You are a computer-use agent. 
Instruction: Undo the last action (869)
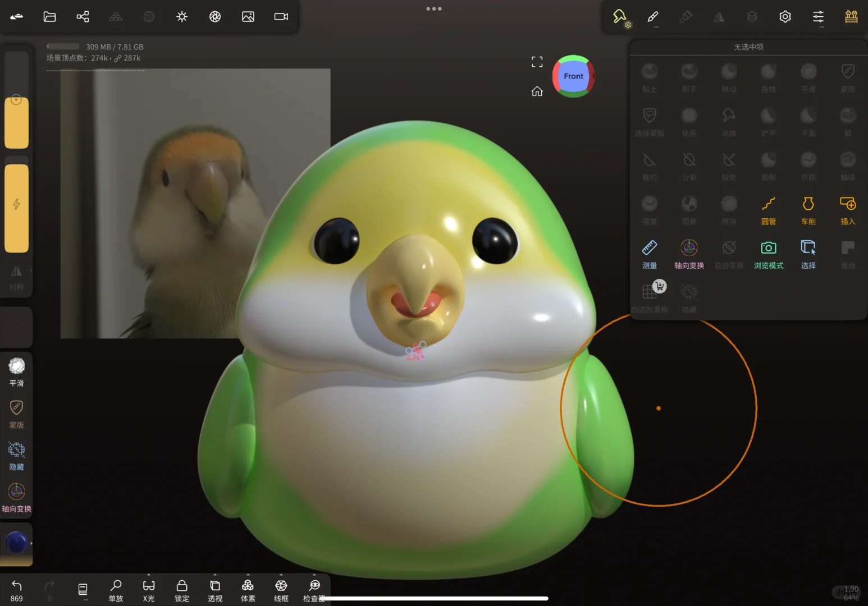[17, 591]
